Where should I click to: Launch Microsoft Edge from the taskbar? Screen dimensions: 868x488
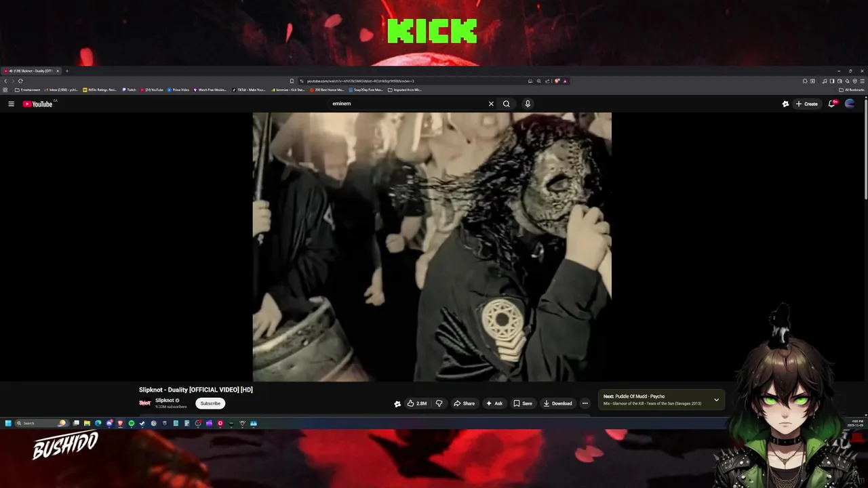(98, 423)
